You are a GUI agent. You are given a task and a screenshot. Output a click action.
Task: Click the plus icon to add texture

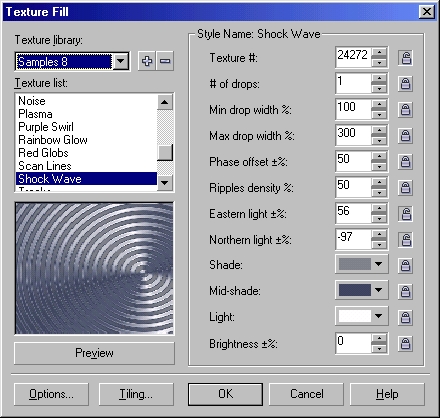[x=147, y=61]
